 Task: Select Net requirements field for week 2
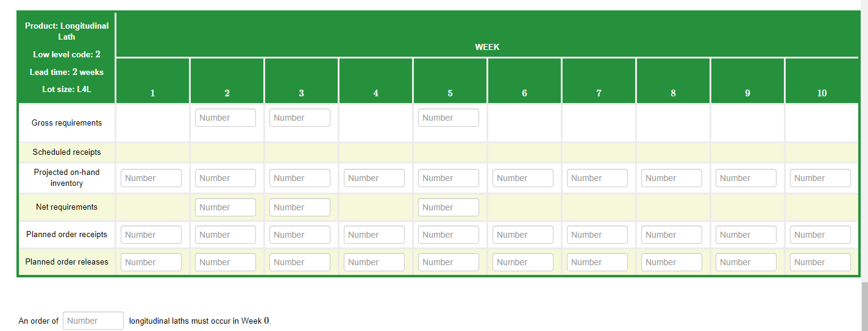(226, 207)
